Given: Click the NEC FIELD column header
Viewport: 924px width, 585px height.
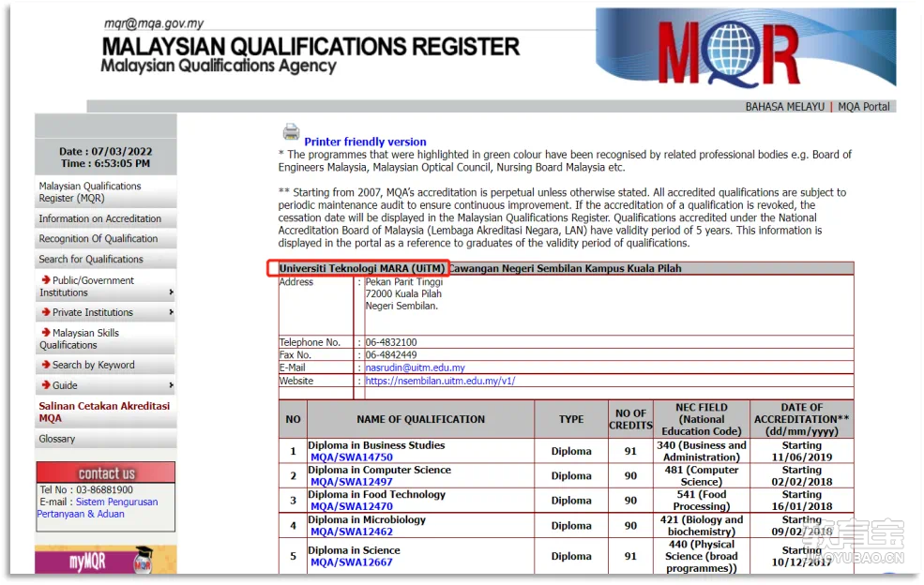Looking at the screenshot, I should 702,419.
